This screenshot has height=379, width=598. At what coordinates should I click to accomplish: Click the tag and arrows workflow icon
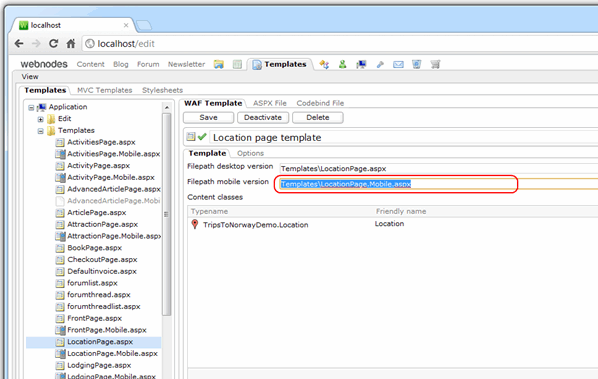324,64
